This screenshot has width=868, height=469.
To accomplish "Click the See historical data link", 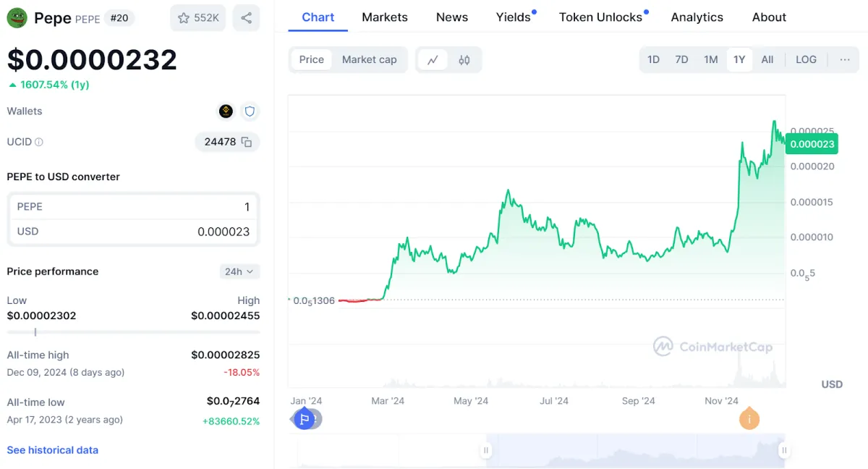I will (x=53, y=450).
